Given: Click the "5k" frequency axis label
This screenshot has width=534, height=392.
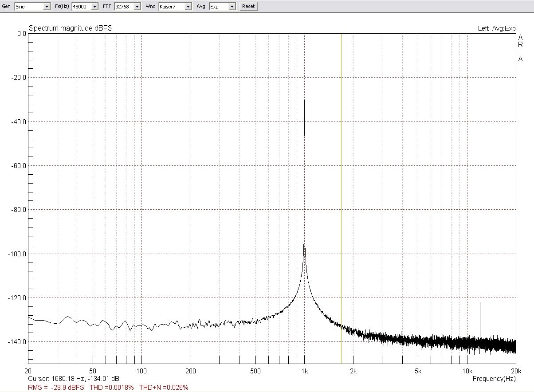Looking at the screenshot, I should [418, 371].
